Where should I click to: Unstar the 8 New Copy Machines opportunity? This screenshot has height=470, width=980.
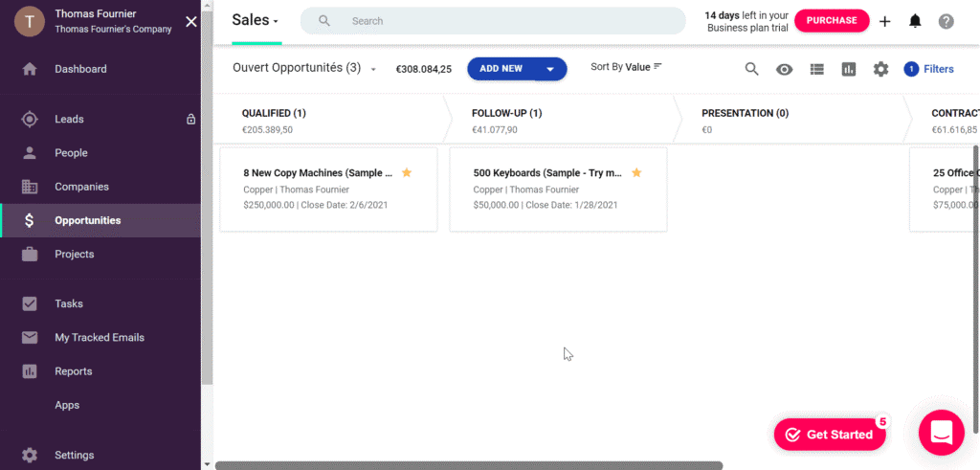[x=406, y=172]
